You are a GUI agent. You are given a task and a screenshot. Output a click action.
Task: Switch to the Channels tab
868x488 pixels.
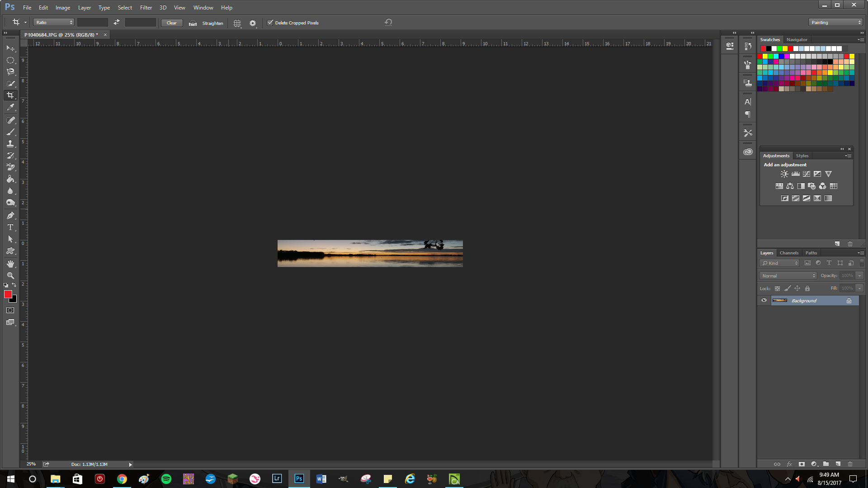click(x=788, y=253)
